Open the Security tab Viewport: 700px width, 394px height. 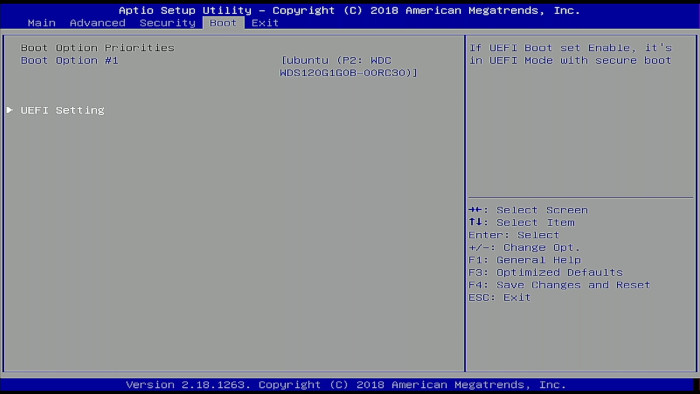click(167, 23)
